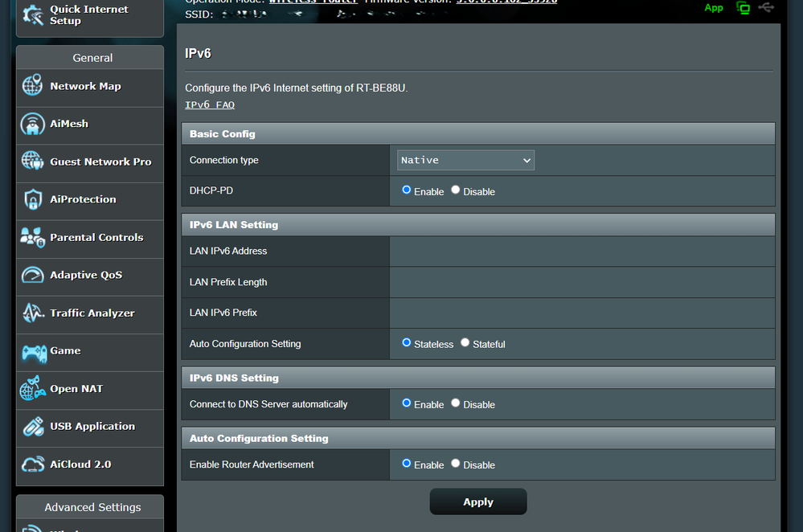
Task: Open the Connection type dropdown
Action: 466,160
